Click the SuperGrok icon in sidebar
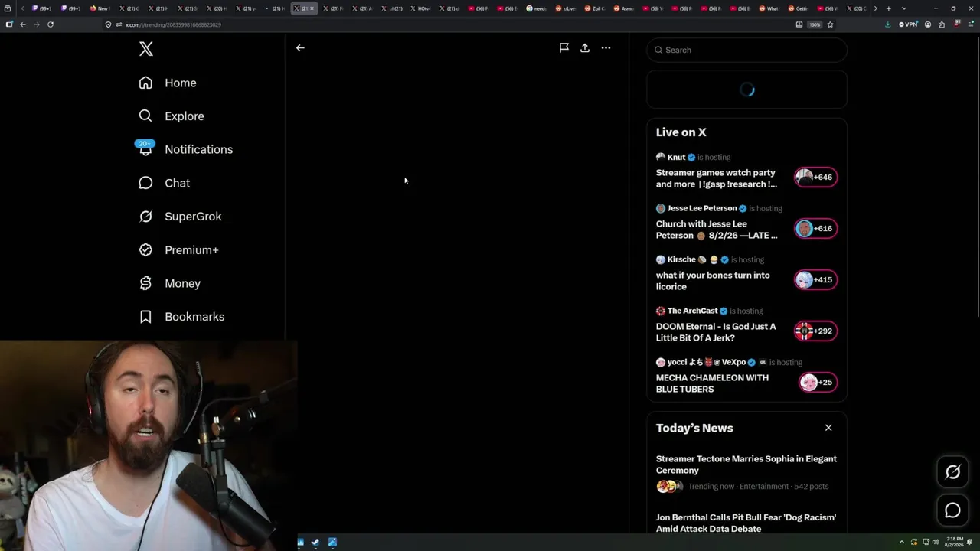Image resolution: width=980 pixels, height=551 pixels. [145, 217]
